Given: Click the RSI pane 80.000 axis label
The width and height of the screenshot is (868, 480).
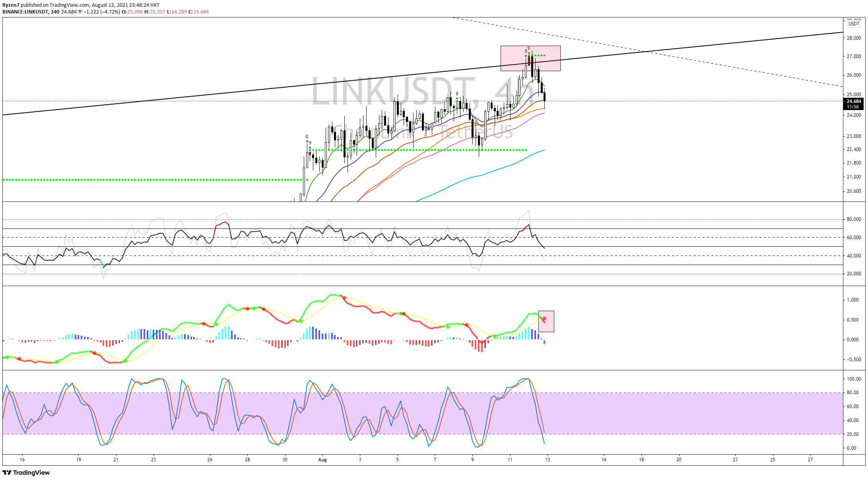Looking at the screenshot, I should coord(854,219).
